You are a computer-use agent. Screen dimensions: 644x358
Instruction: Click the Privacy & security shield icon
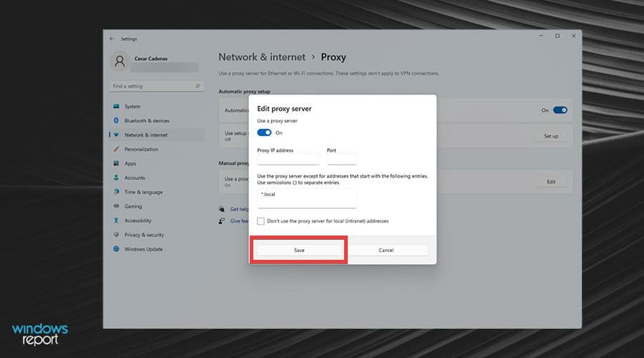tap(116, 235)
